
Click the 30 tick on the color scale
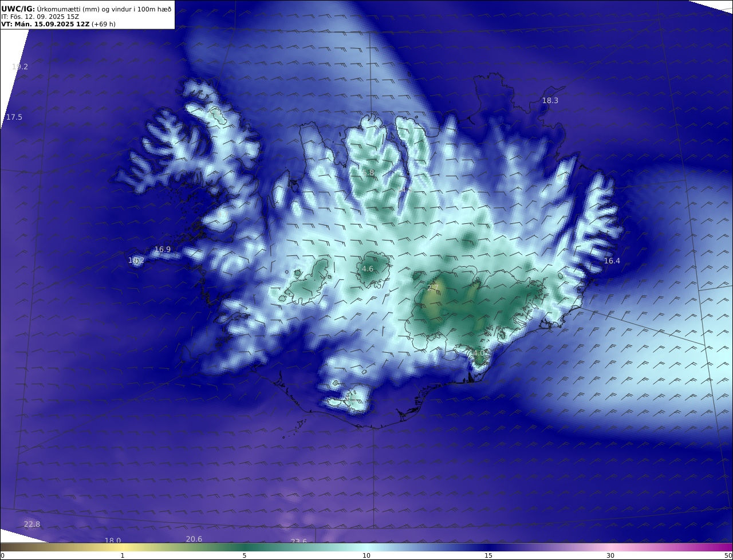click(x=610, y=555)
